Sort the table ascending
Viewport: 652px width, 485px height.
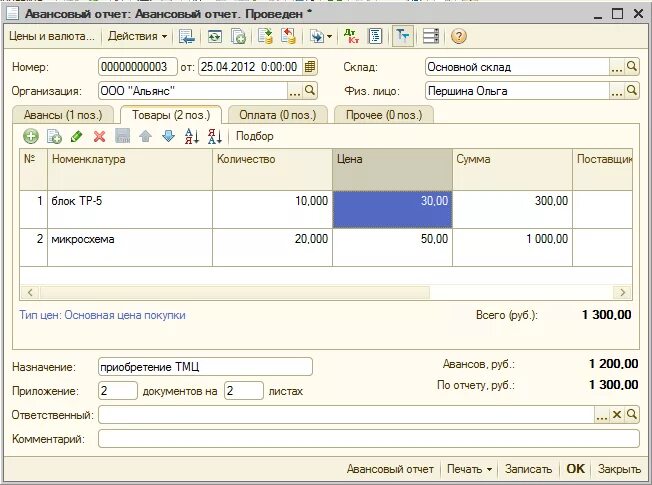tap(192, 136)
